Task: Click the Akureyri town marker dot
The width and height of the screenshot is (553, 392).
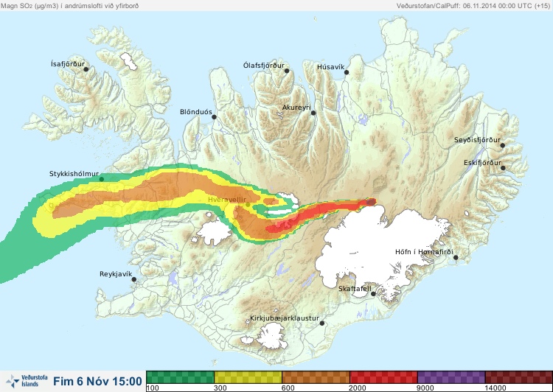Action: pos(313,113)
